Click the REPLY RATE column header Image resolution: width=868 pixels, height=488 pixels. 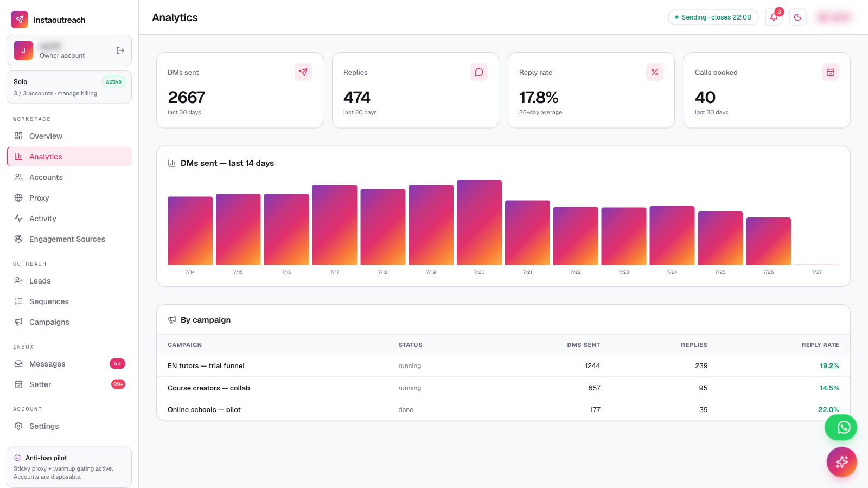point(820,345)
